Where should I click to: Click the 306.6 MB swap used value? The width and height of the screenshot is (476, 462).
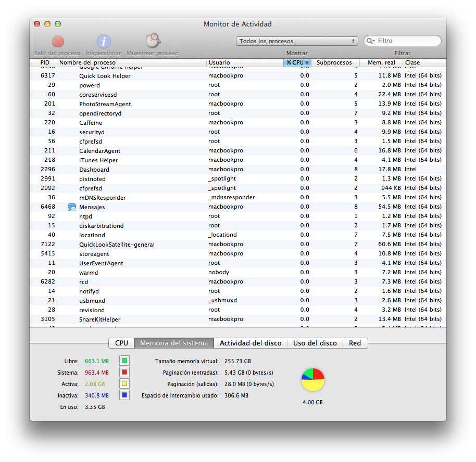pyautogui.click(x=236, y=395)
